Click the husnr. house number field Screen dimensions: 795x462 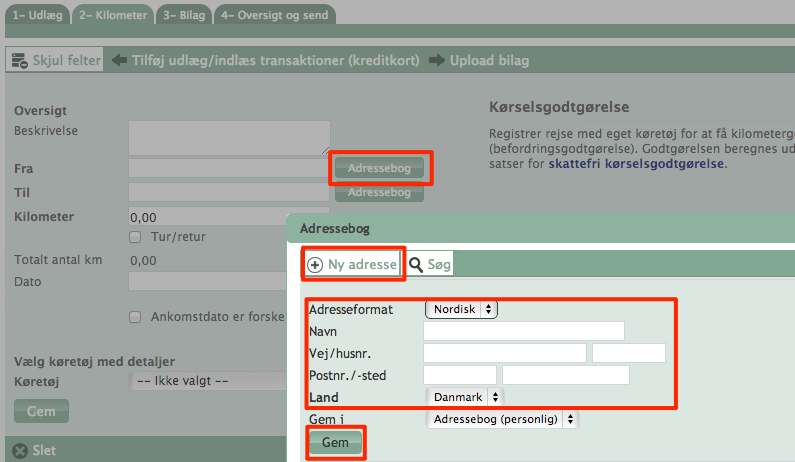coord(629,353)
